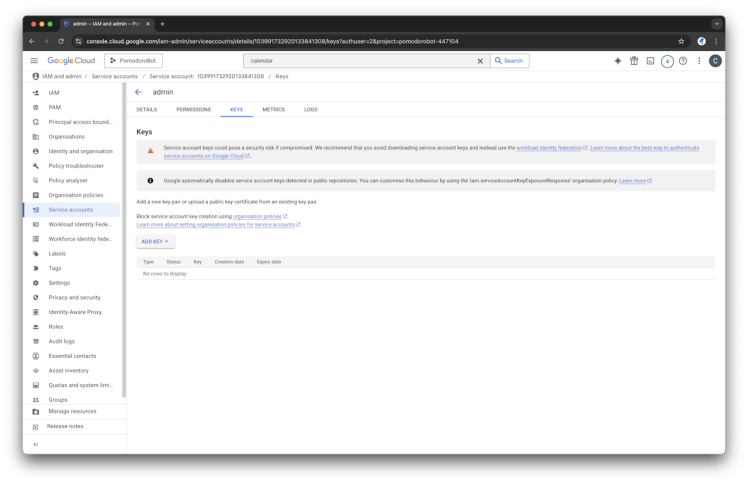
Task: Open the help question mark icon
Action: pyautogui.click(x=683, y=61)
